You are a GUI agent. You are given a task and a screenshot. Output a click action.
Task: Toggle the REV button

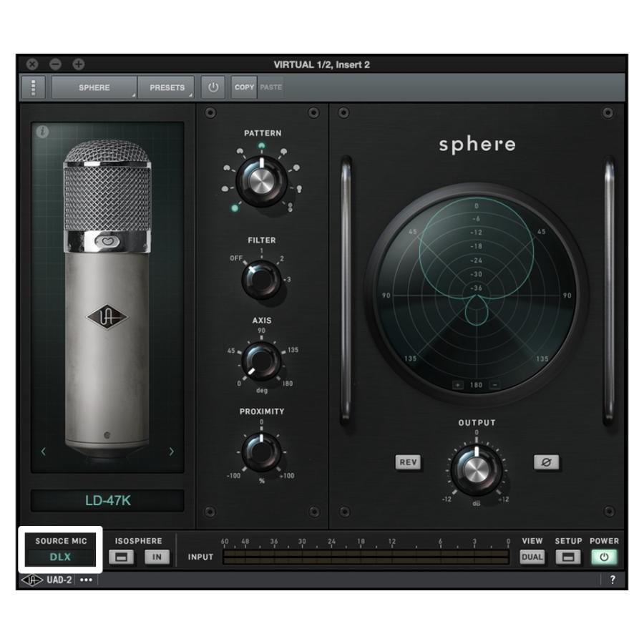click(x=408, y=462)
